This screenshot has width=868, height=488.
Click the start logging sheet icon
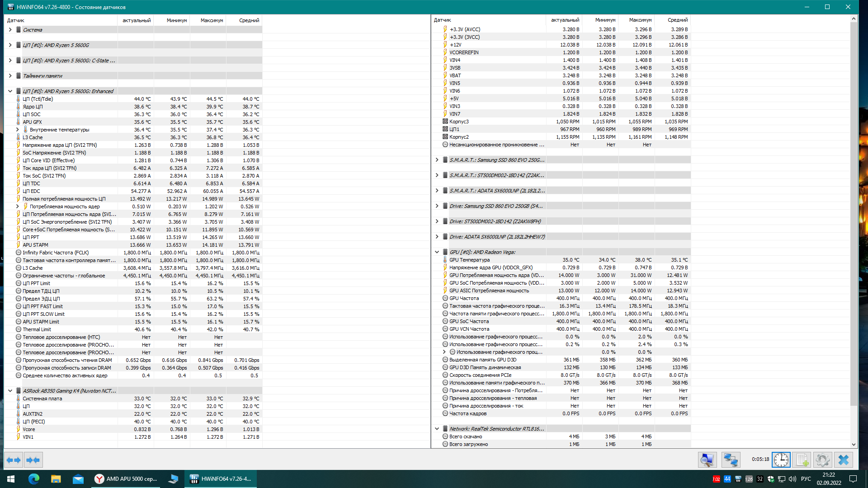802,460
